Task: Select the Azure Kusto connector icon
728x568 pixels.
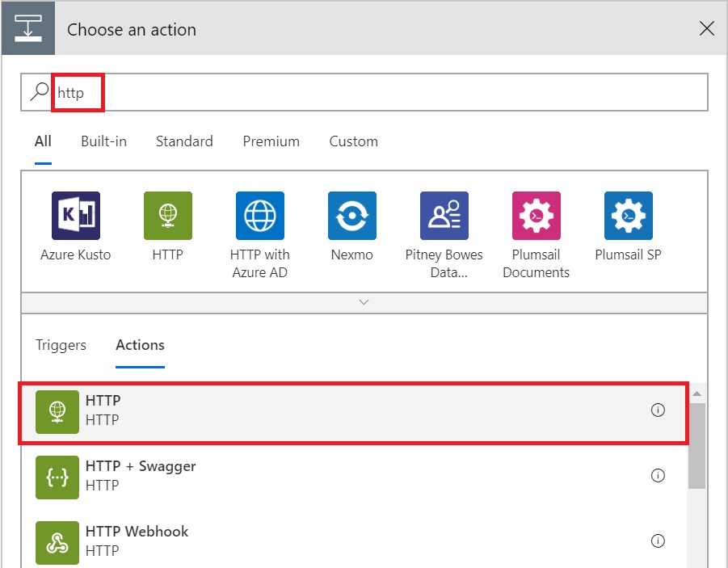Action: (x=76, y=216)
